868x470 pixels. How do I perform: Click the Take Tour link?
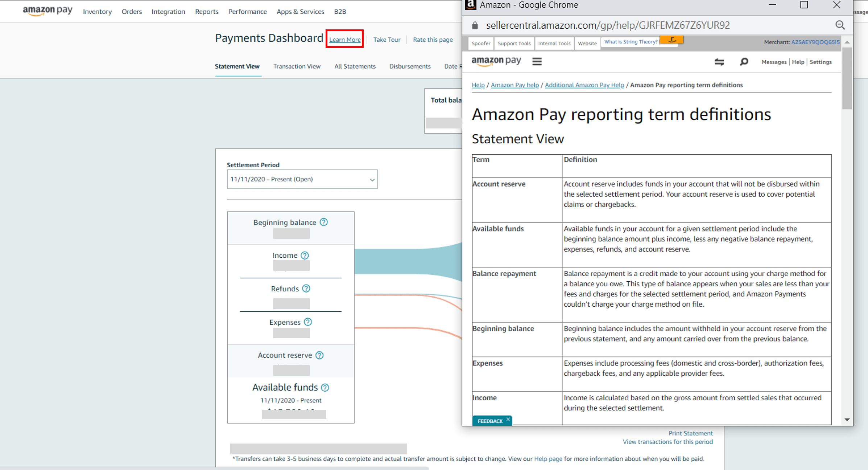(x=387, y=40)
